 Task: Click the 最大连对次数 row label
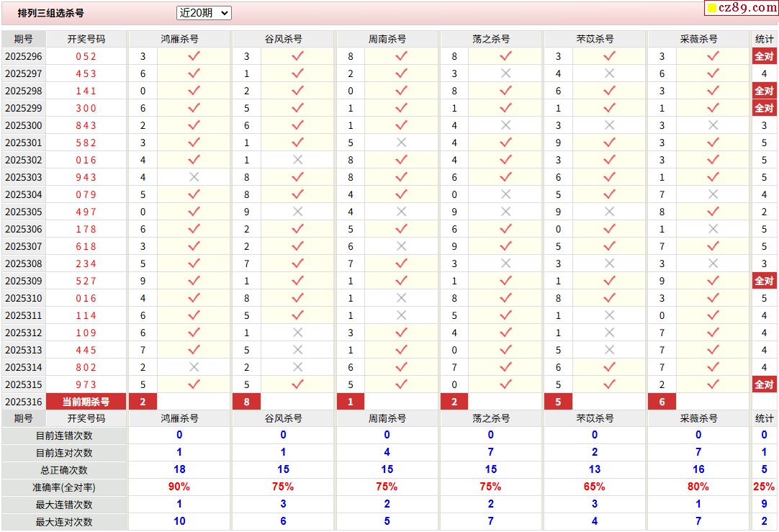click(x=64, y=522)
